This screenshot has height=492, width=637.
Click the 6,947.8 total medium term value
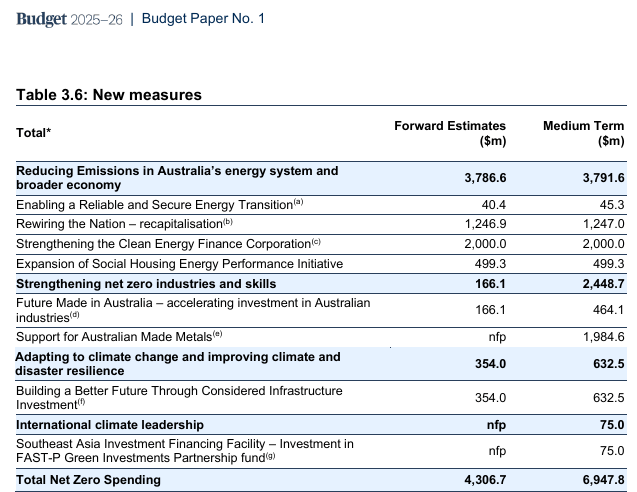[603, 480]
